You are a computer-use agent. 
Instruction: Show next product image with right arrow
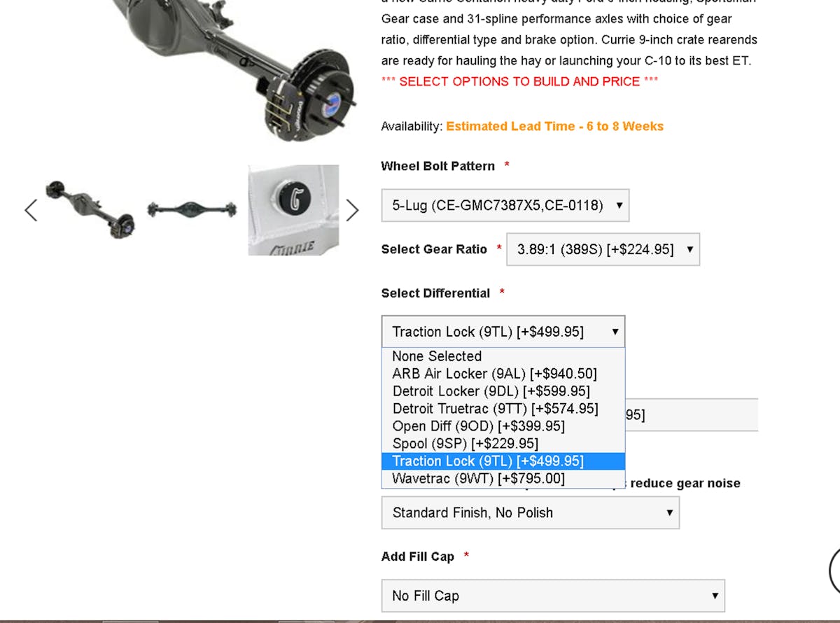(x=352, y=210)
